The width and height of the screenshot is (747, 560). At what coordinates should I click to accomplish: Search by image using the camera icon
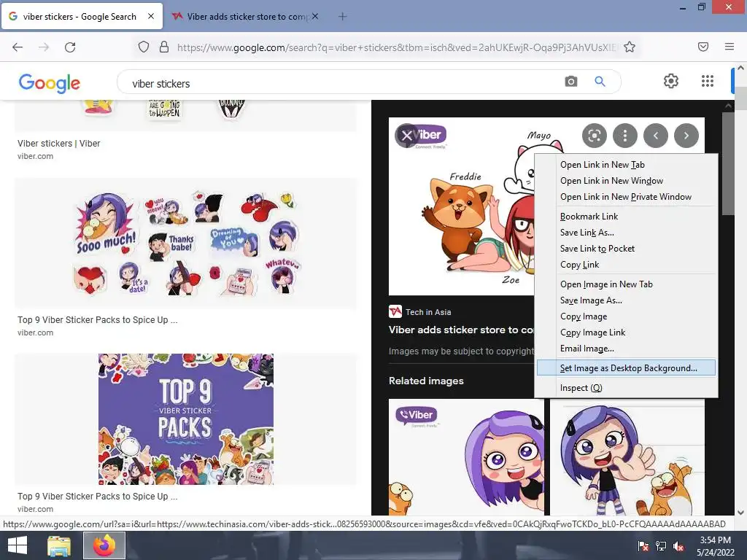pos(570,82)
